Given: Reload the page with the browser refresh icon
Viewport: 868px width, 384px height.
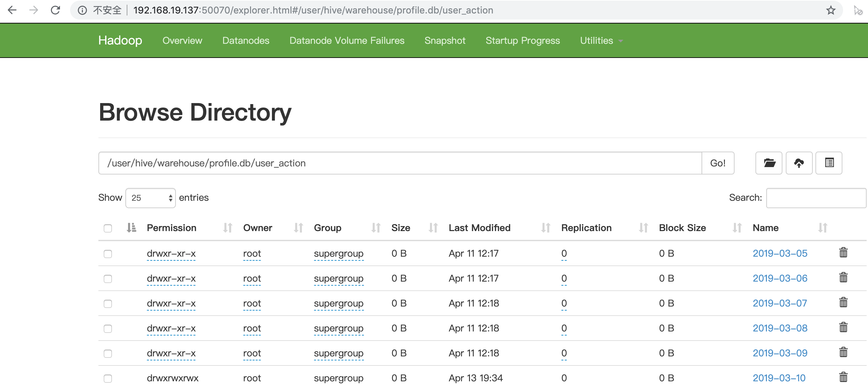Looking at the screenshot, I should pos(55,10).
